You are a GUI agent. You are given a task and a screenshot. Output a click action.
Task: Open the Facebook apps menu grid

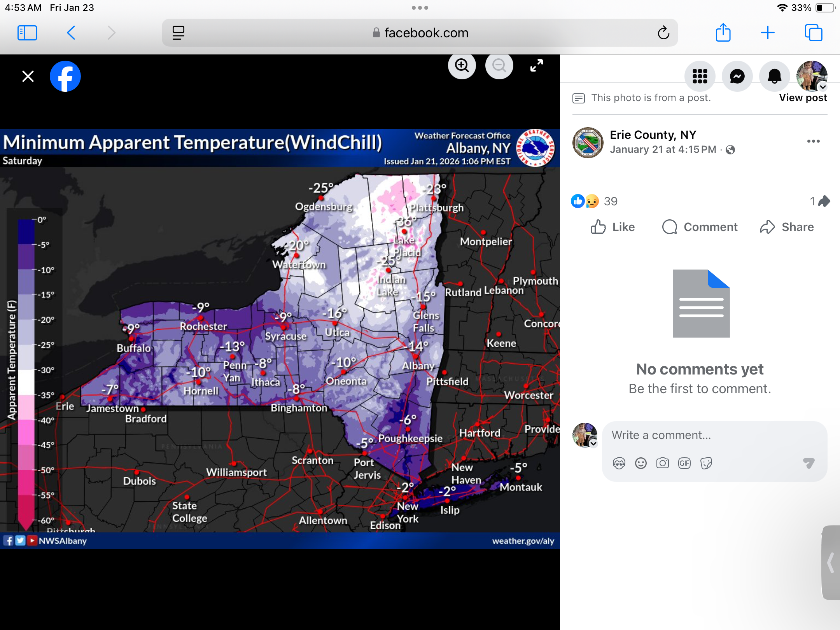700,76
